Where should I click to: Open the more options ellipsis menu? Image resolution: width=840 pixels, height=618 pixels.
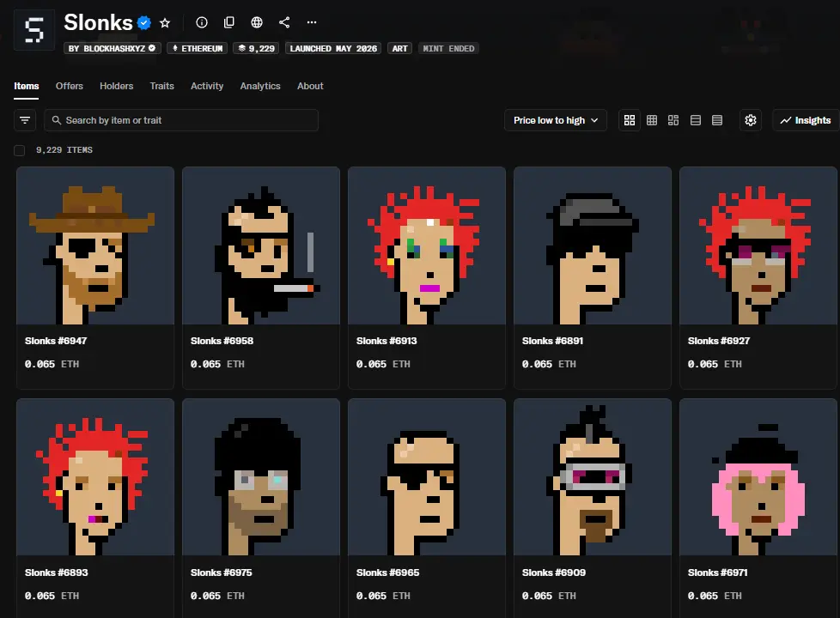point(312,22)
